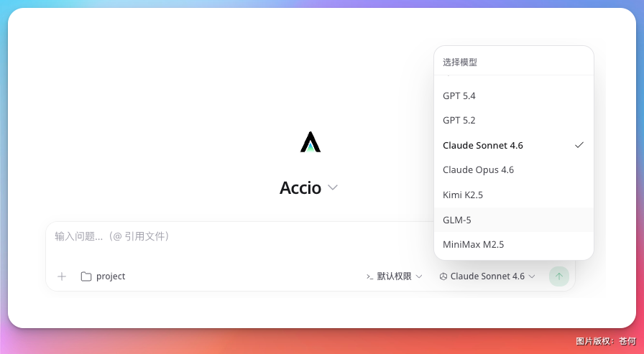This screenshot has width=644, height=354.
Task: Select GLM-5 from the model list
Action: (x=513, y=220)
